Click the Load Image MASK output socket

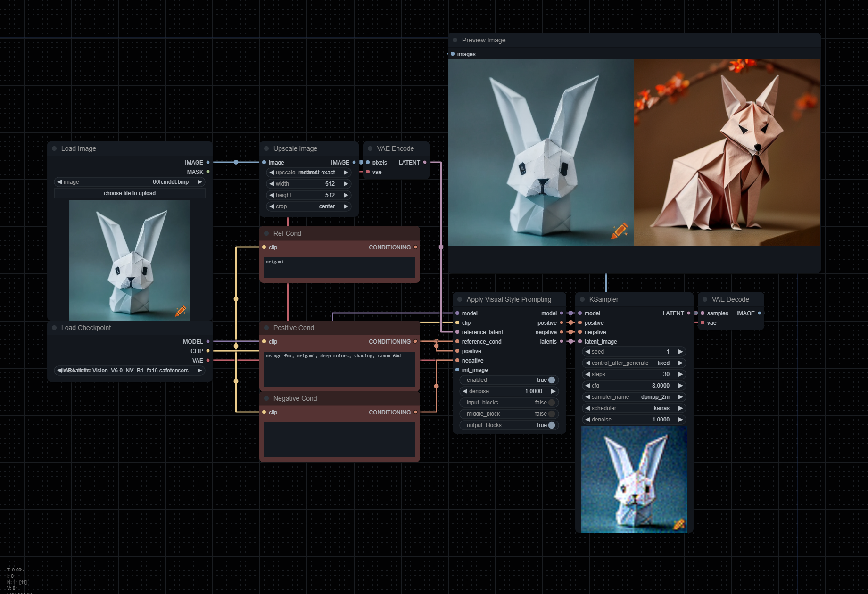coord(208,172)
